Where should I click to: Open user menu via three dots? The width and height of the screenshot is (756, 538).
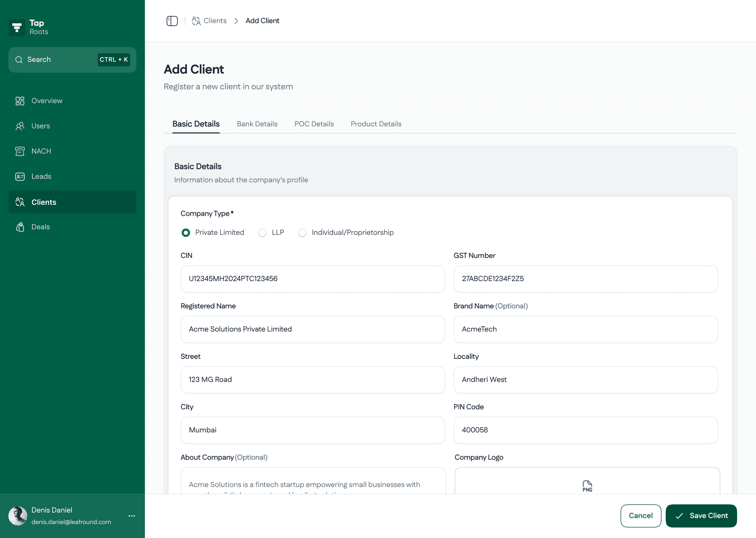(132, 516)
